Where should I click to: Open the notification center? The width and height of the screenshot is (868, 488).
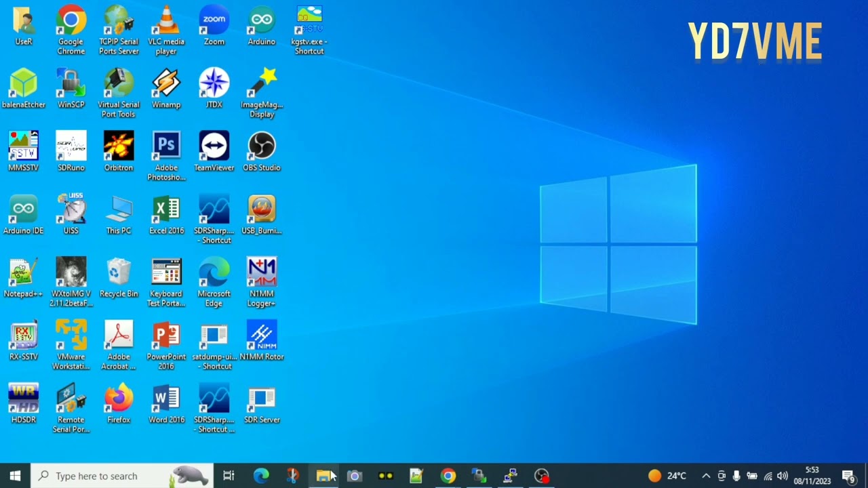tap(848, 476)
